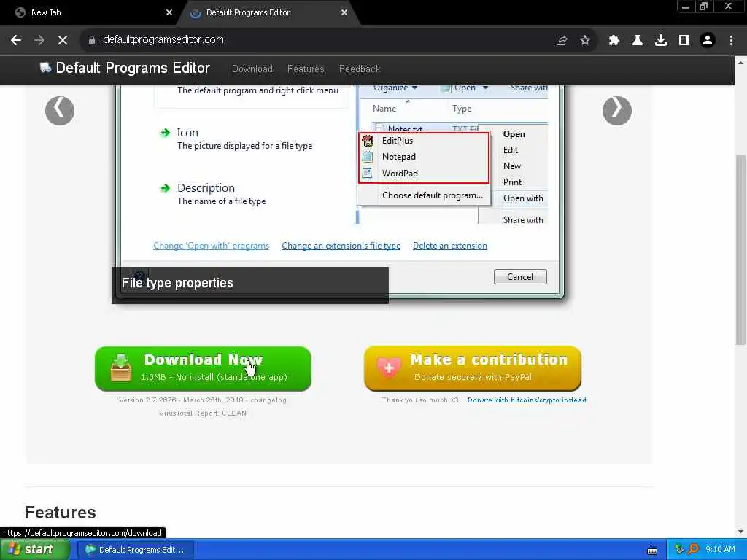The image size is (747, 560).
Task: Click the taskbar clock 9:10 AM
Action: tap(720, 550)
